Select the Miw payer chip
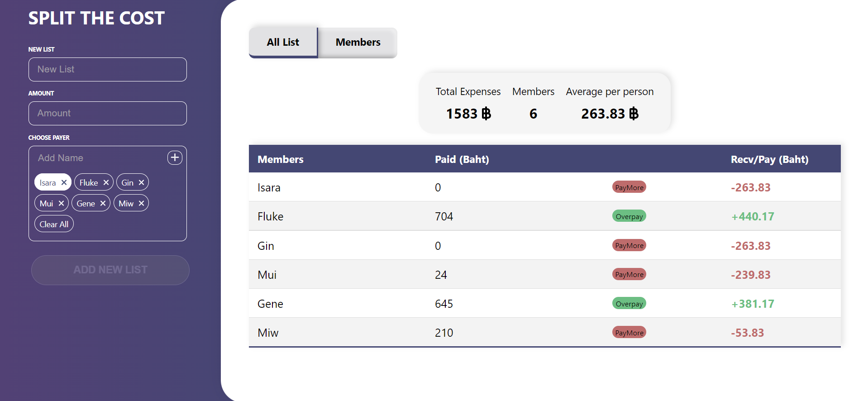Screen dimensions: 868x401 (126, 203)
